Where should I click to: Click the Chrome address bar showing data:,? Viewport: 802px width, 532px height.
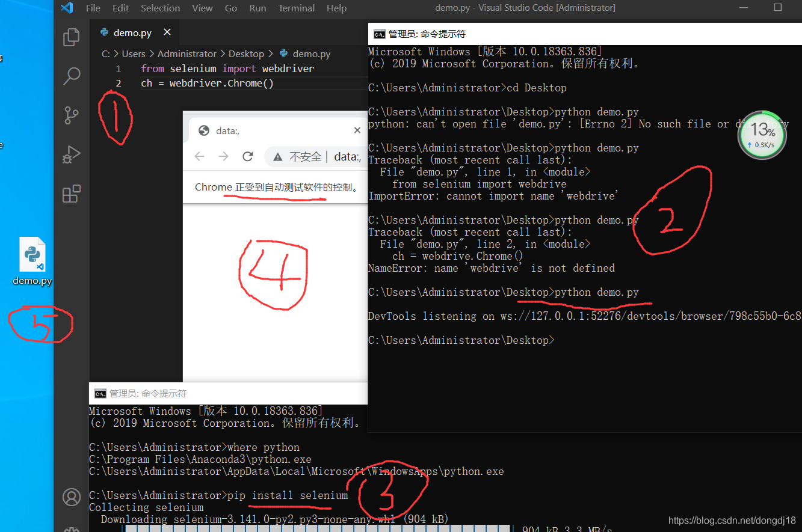316,157
